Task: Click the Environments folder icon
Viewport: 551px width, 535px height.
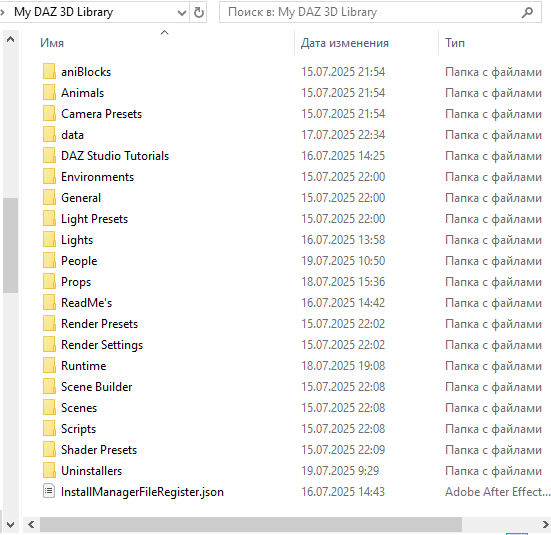Action: tap(49, 176)
